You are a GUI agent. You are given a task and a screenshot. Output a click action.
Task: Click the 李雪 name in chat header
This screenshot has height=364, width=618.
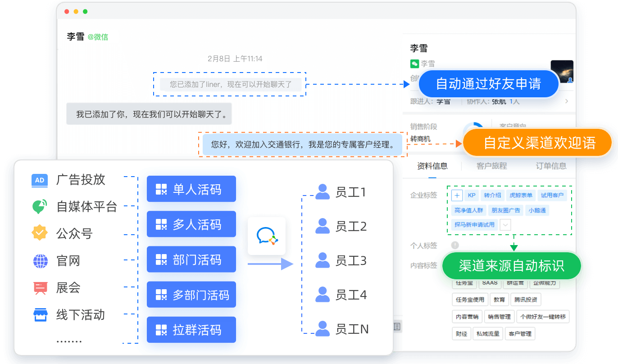[75, 37]
